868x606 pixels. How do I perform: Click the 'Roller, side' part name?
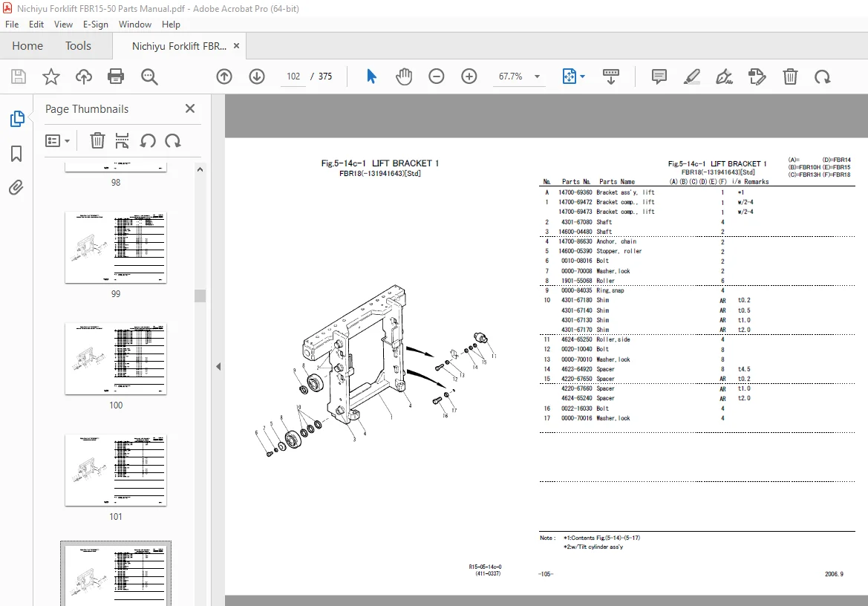click(x=613, y=339)
